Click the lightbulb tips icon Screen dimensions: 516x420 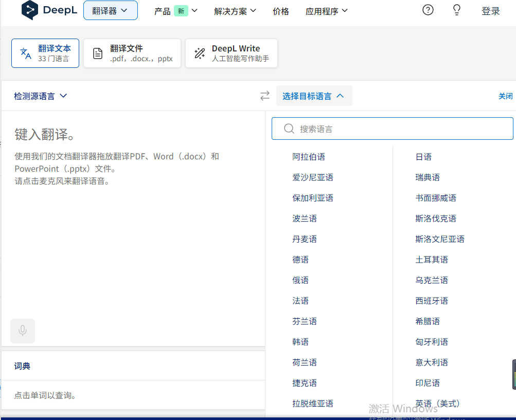click(456, 10)
